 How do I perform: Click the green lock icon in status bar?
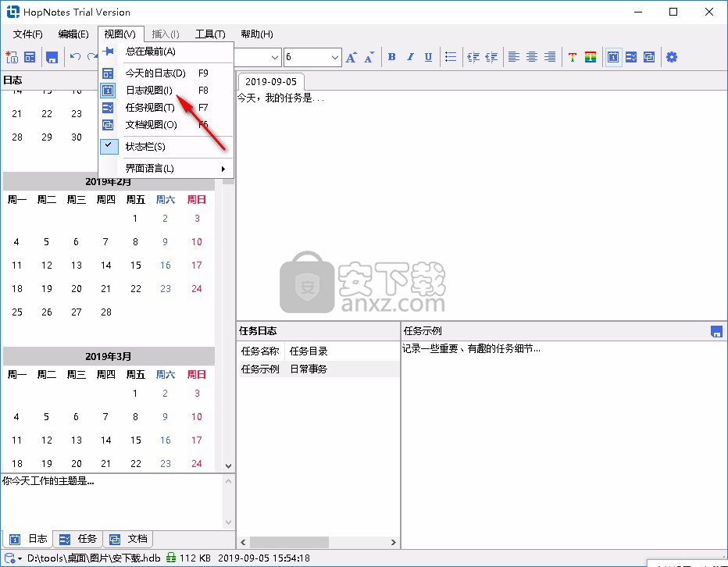(x=171, y=558)
